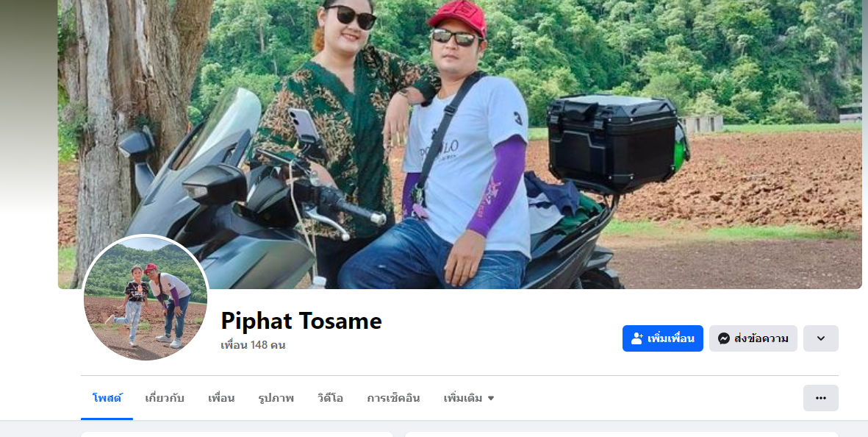This screenshot has width=868, height=437.
Task: Click the profile name Piphat Tosame
Action: (301, 321)
